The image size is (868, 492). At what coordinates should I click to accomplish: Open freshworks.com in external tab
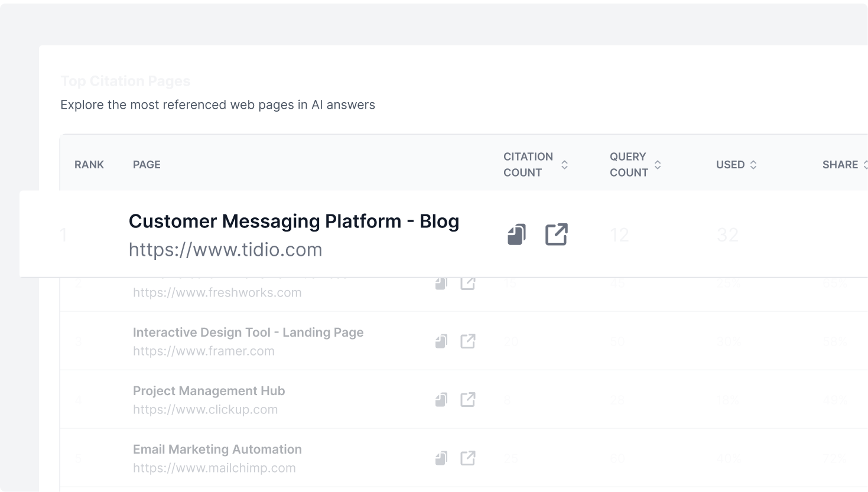[x=468, y=284]
